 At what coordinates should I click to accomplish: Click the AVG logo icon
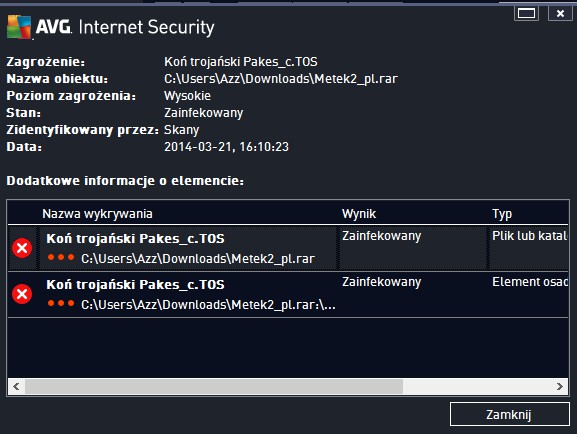click(19, 27)
